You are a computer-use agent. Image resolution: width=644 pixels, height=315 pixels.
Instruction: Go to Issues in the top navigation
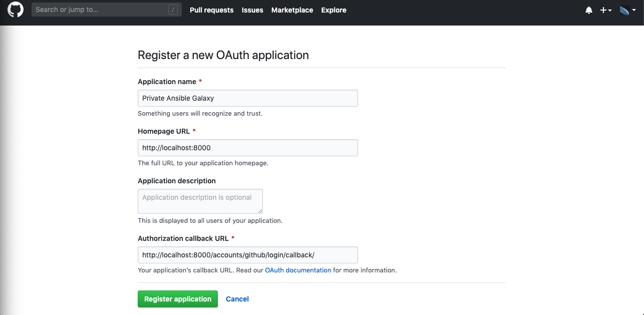tap(252, 10)
